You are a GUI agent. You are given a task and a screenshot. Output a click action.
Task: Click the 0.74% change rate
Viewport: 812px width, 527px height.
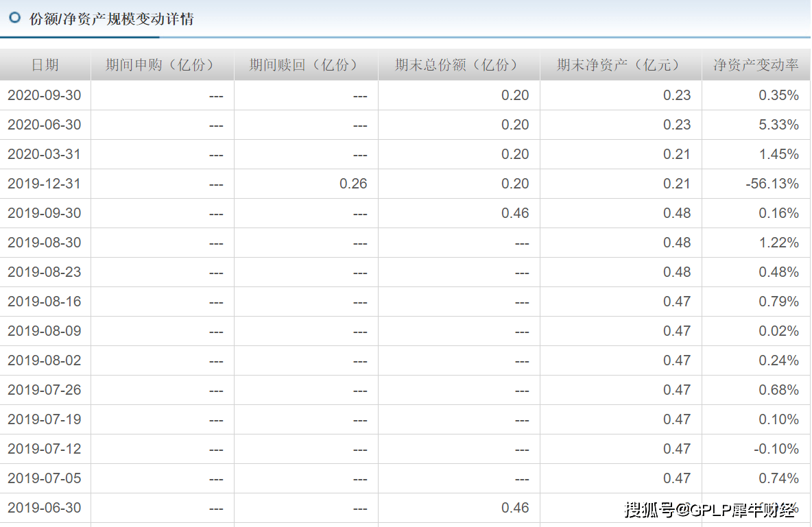coord(779,479)
